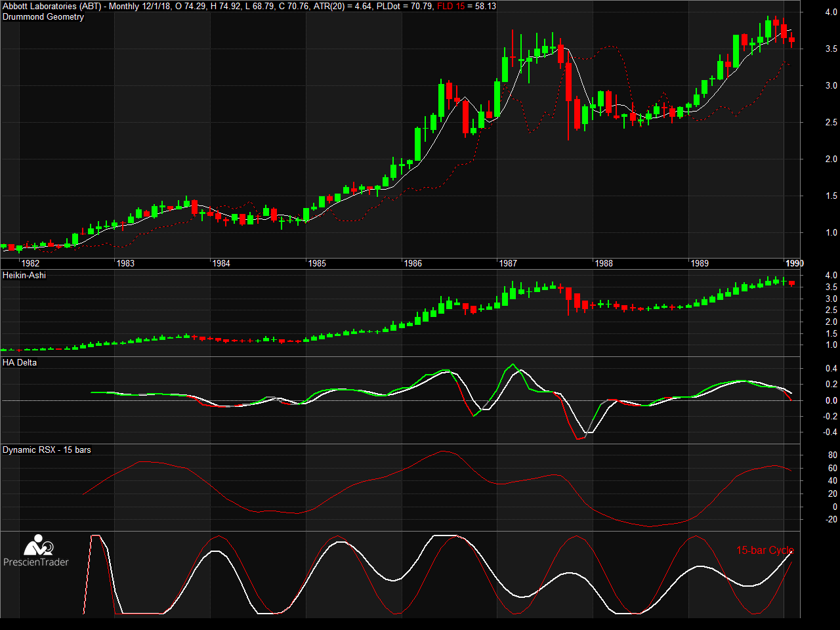840x630 pixels.
Task: Click 2.0 on the Drummond Geometry price axis
Action: coord(831,159)
